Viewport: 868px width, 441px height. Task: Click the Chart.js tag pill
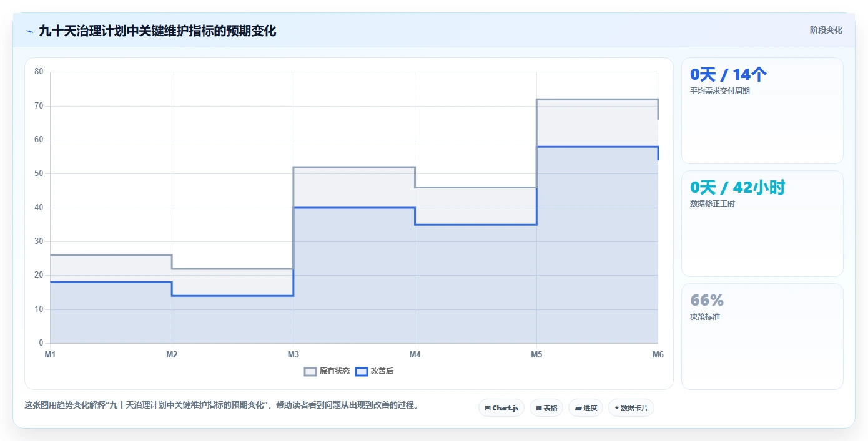point(501,408)
